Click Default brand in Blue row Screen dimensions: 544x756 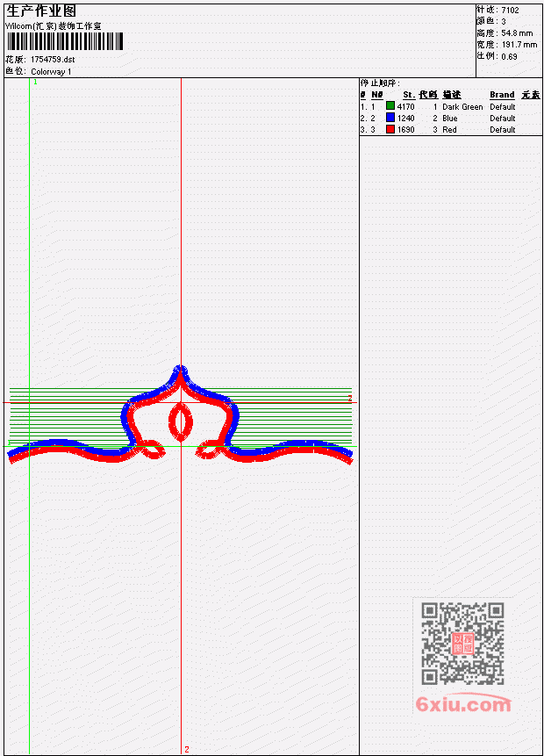pyautogui.click(x=503, y=119)
